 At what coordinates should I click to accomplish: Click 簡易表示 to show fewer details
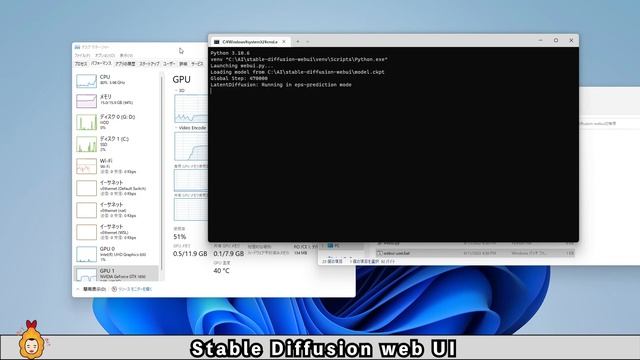coord(91,289)
